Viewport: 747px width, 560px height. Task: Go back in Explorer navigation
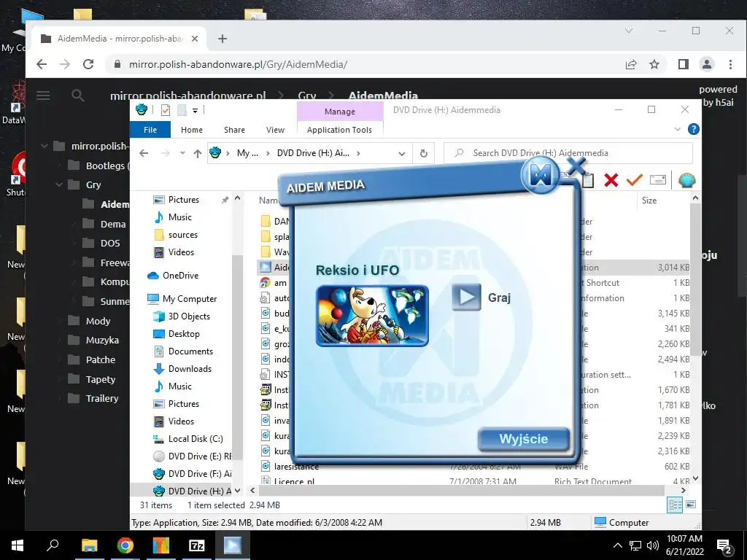[144, 153]
